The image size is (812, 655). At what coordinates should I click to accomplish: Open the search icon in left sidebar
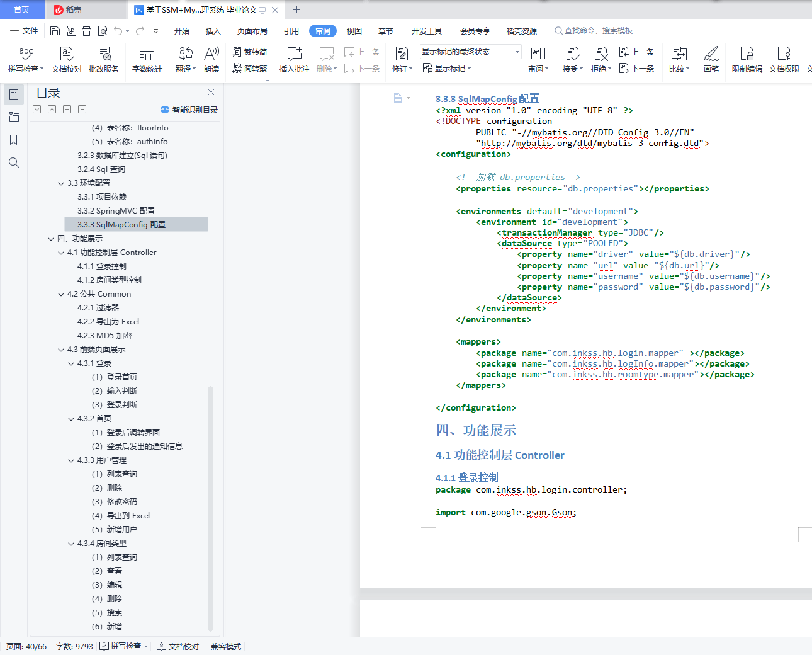[x=14, y=162]
